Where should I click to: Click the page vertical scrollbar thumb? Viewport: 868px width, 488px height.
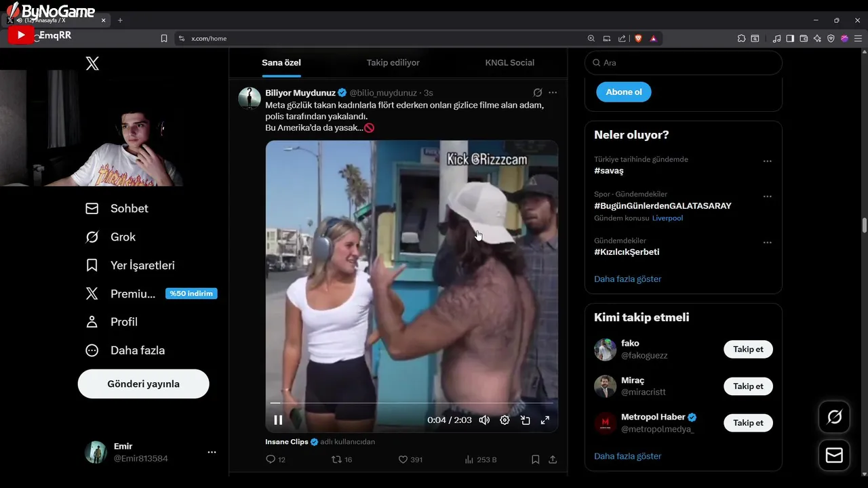(864, 225)
